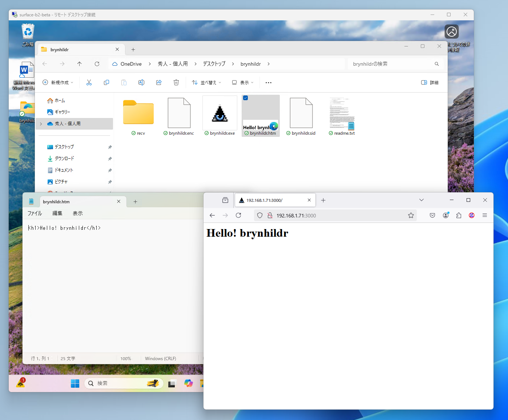Select the Cut icon in File Explorer toolbar
The width and height of the screenshot is (508, 420).
[x=89, y=82]
